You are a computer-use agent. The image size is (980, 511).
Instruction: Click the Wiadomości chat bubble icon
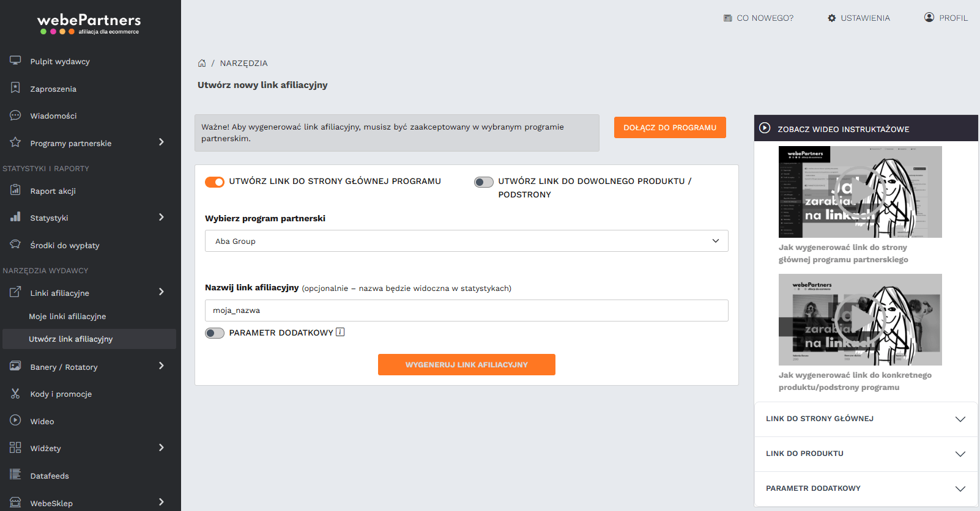tap(15, 115)
